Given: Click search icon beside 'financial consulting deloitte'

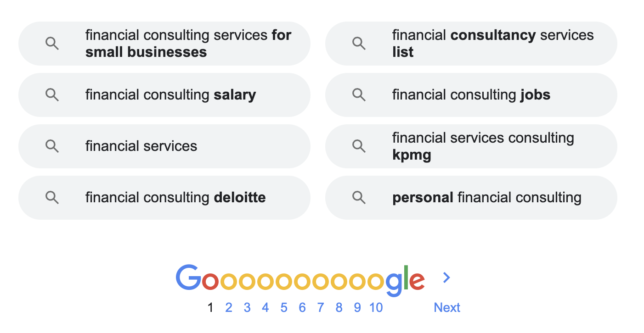Looking at the screenshot, I should tap(52, 198).
